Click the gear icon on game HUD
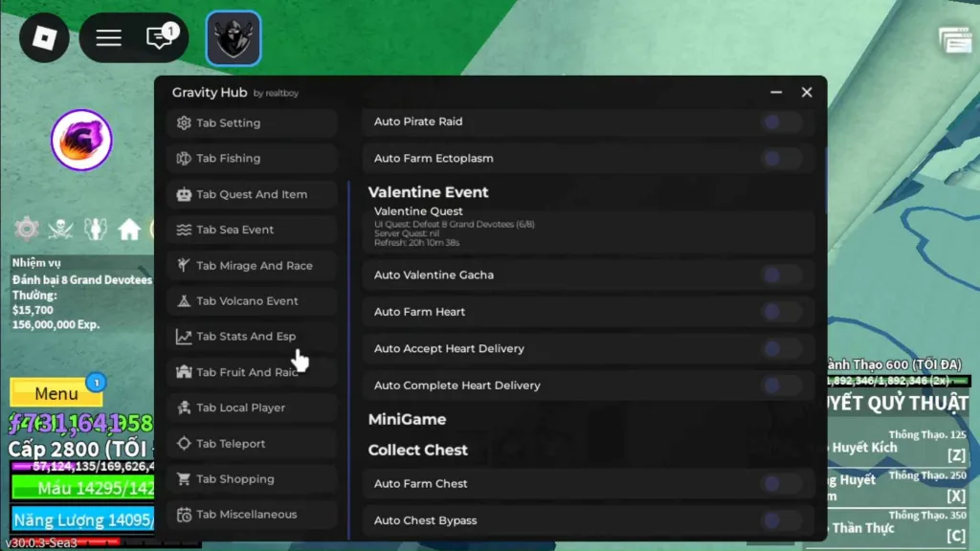980x551 pixels. [x=27, y=230]
